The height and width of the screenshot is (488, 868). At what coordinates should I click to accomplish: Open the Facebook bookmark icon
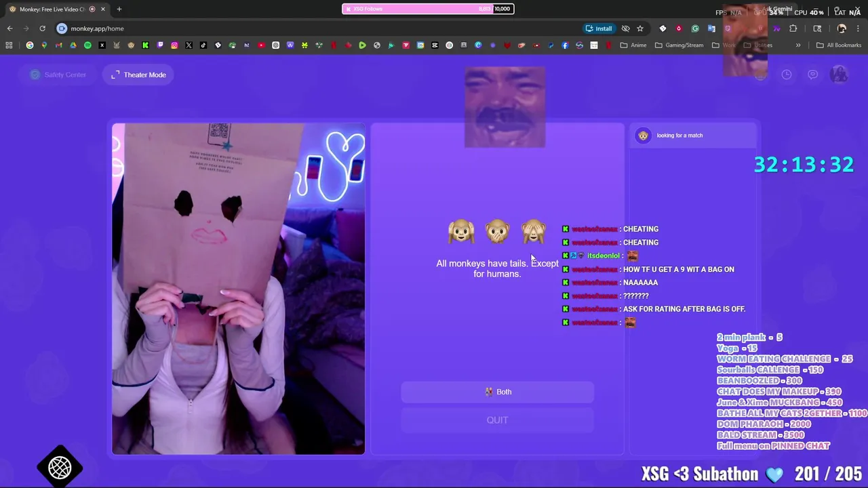(x=565, y=45)
